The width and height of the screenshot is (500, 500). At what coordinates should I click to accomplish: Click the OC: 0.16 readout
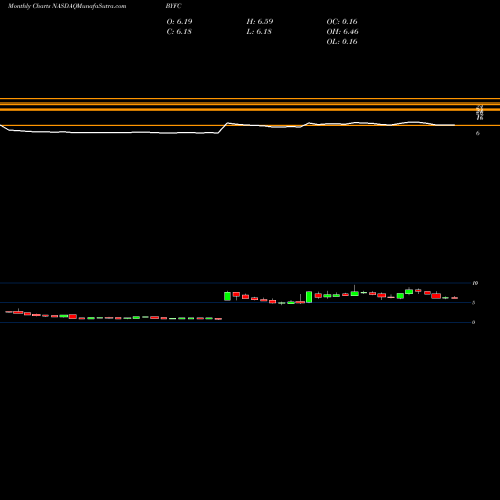(x=342, y=21)
